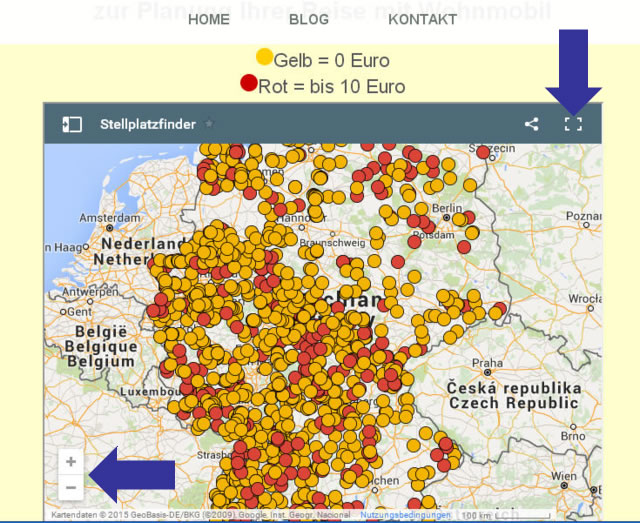Screen dimensions: 640x523
Task: Click the Gent city label
Action: pyautogui.click(x=79, y=312)
